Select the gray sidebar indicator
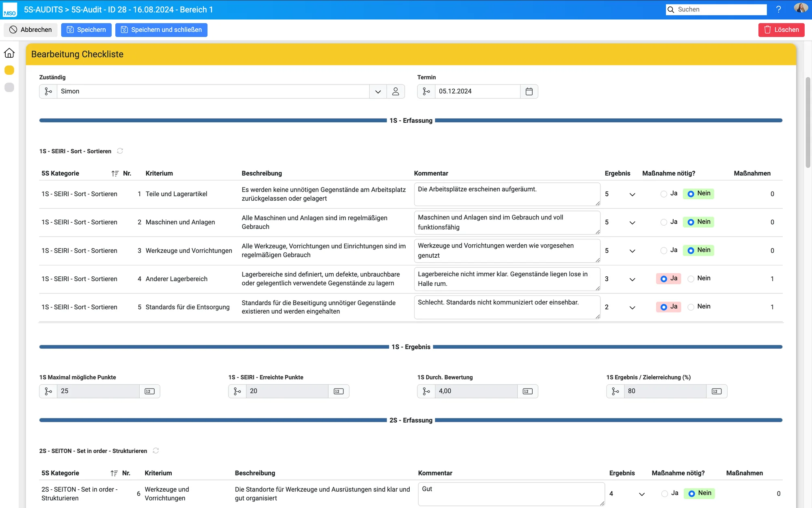 click(9, 87)
